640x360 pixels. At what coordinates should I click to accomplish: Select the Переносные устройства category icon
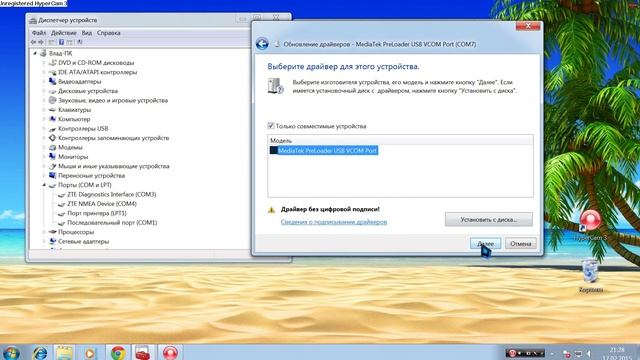[x=52, y=176]
